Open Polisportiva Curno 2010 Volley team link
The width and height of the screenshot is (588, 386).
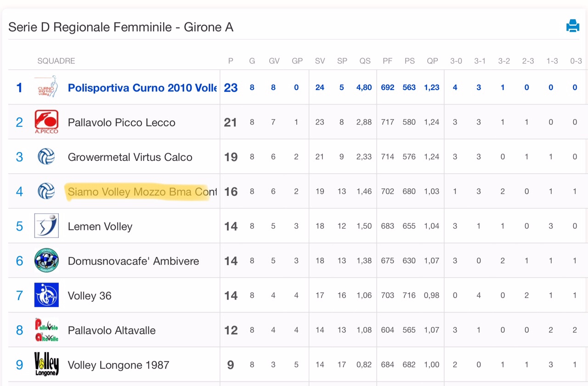pyautogui.click(x=142, y=88)
